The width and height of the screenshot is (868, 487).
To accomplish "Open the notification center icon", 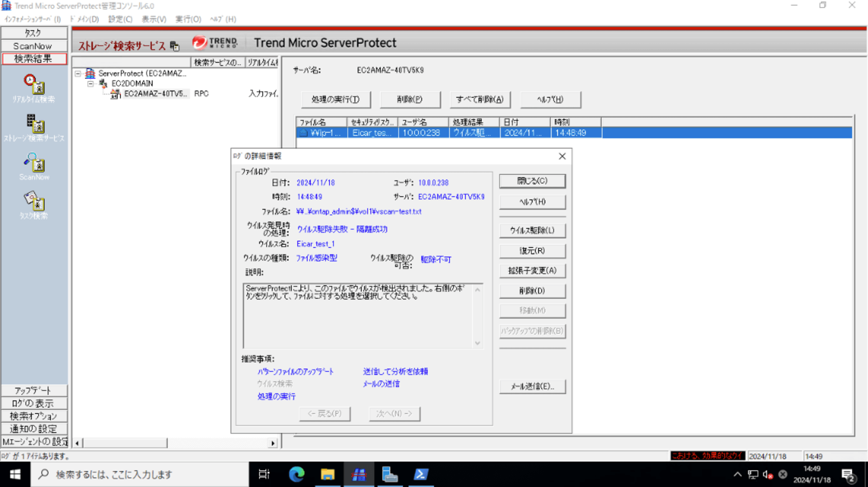I will 848,475.
